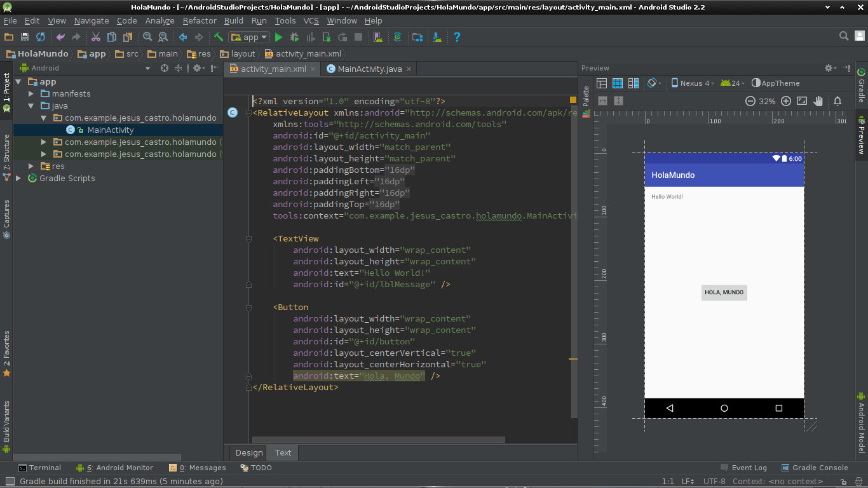
Task: Toggle the Design surface view icon
Action: (x=601, y=83)
